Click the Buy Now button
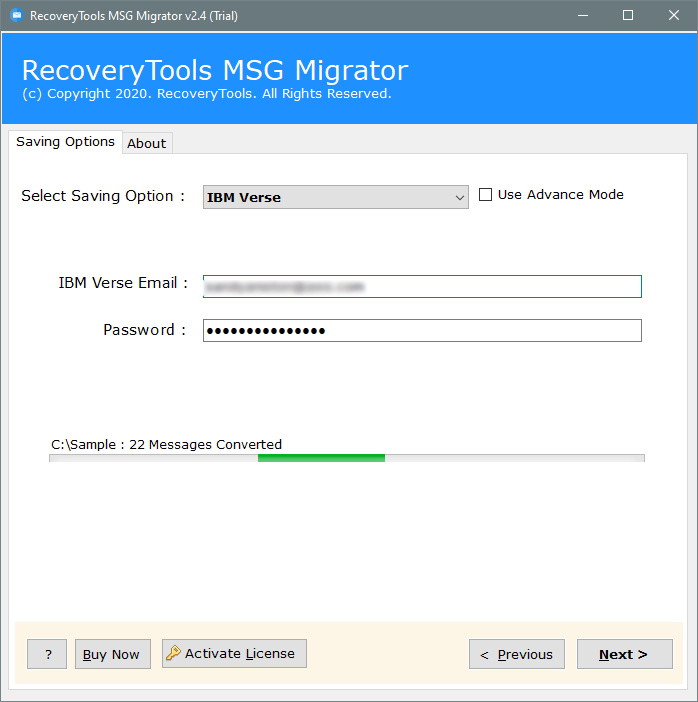The image size is (698, 702). 113,654
